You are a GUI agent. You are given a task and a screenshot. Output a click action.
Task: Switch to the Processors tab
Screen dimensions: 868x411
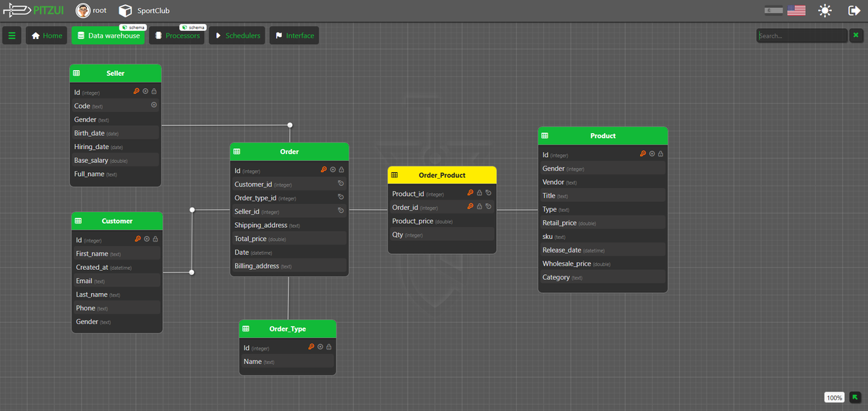[176, 35]
